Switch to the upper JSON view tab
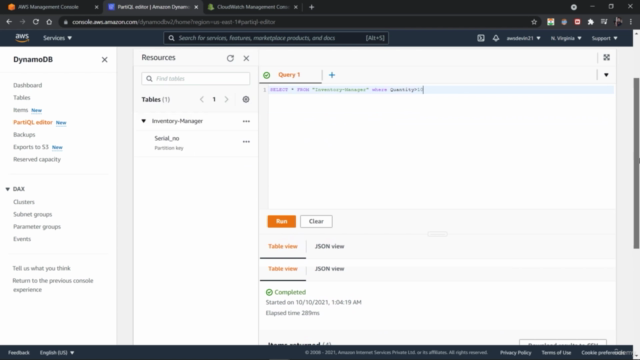Viewport: 640px width, 360px height. tap(329, 246)
